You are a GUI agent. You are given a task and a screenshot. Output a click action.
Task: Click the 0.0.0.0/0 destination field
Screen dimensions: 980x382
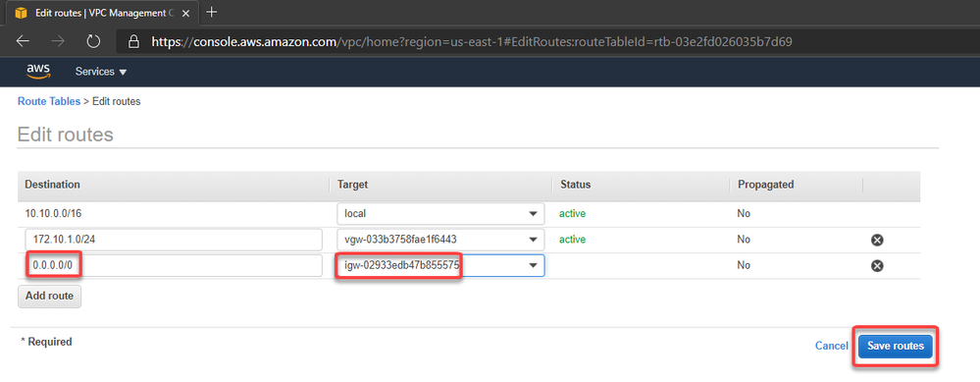[174, 266]
